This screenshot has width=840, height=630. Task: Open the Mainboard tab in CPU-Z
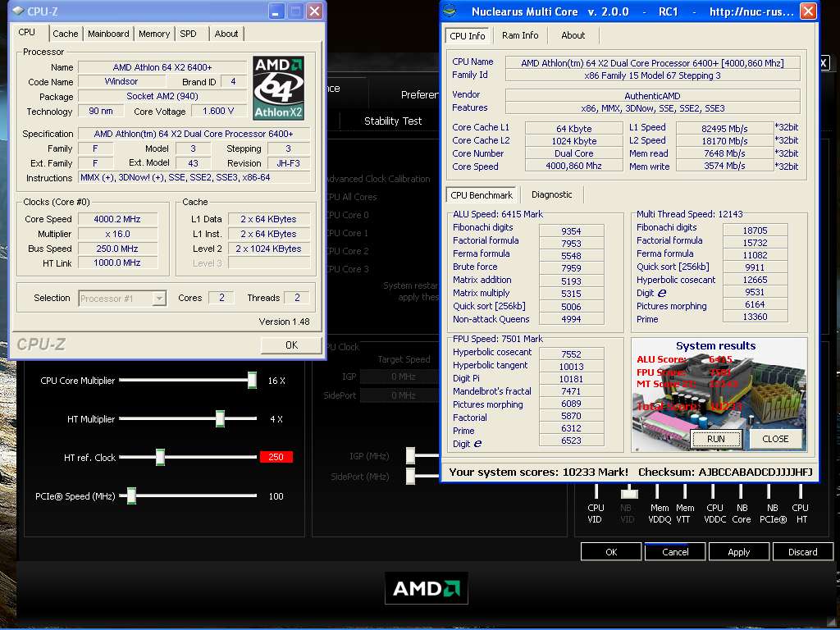pyautogui.click(x=108, y=34)
